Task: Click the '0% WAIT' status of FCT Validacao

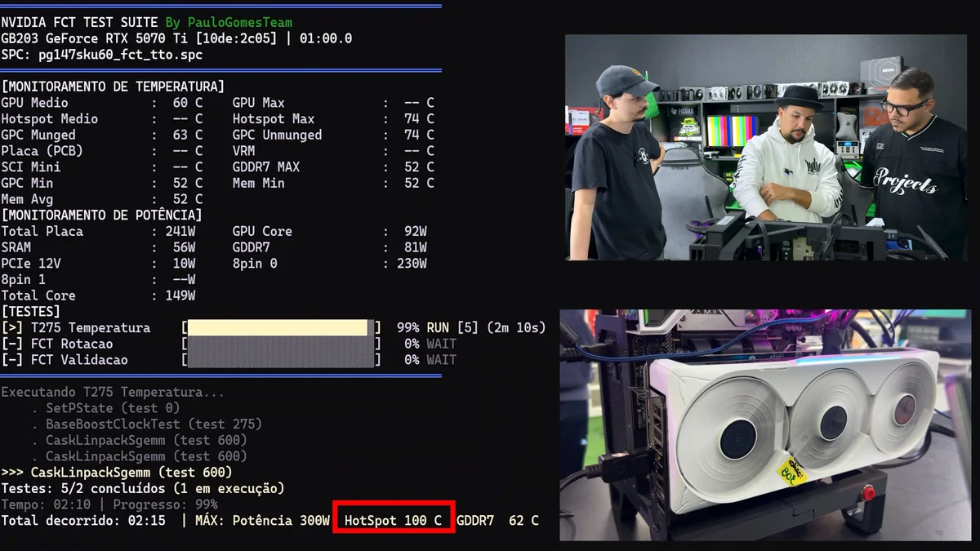Action: point(430,360)
